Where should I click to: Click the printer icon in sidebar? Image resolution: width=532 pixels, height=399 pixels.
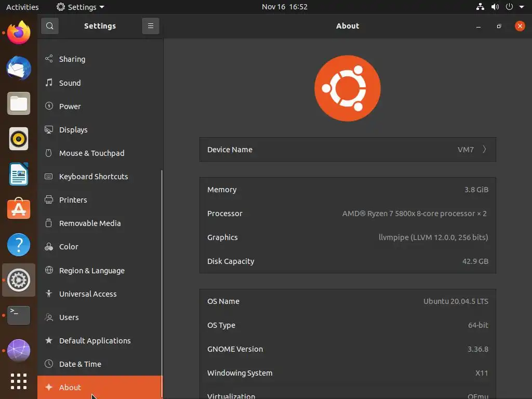pos(49,200)
